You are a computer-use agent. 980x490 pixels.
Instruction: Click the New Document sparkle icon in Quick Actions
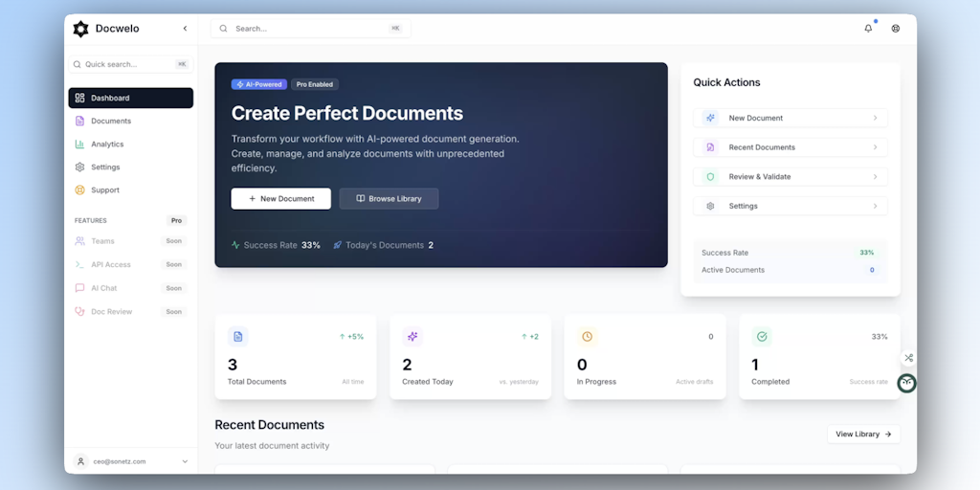coord(710,118)
